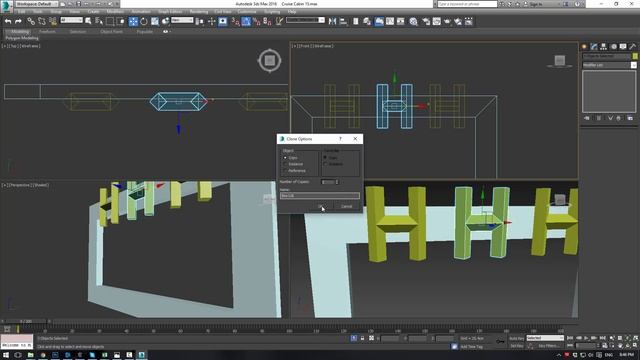640x360 pixels.
Task: Adjust the Number of Copies spinner
Action: click(x=337, y=182)
